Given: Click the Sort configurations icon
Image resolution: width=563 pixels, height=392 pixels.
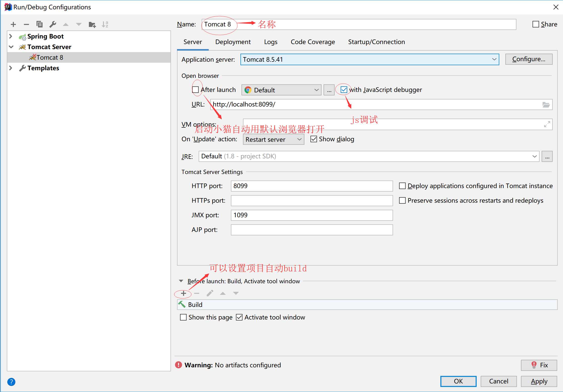Looking at the screenshot, I should [106, 23].
